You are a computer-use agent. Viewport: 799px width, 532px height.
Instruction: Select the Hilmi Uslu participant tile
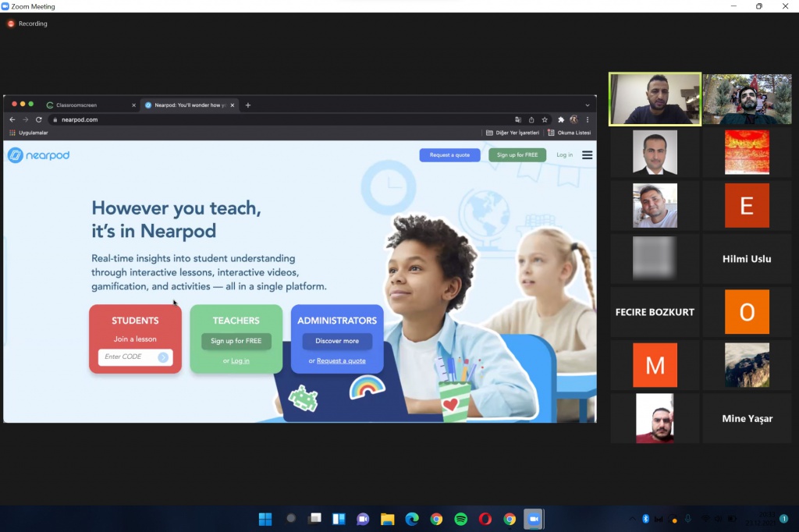point(747,259)
